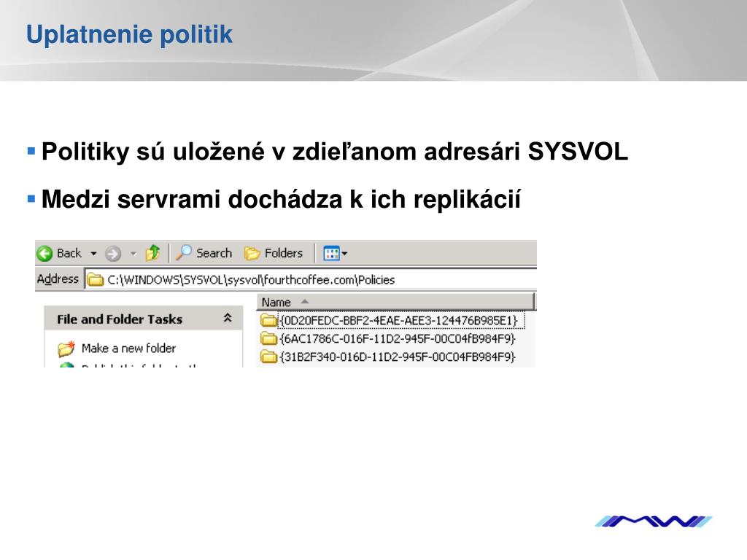
Task: Select folder {6AC1786C-016F-11D2-945F-00C04fB984F9}
Action: pos(398,338)
